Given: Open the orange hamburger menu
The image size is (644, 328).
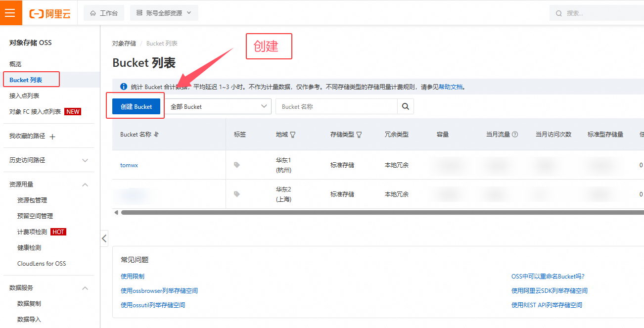Looking at the screenshot, I should pos(10,13).
